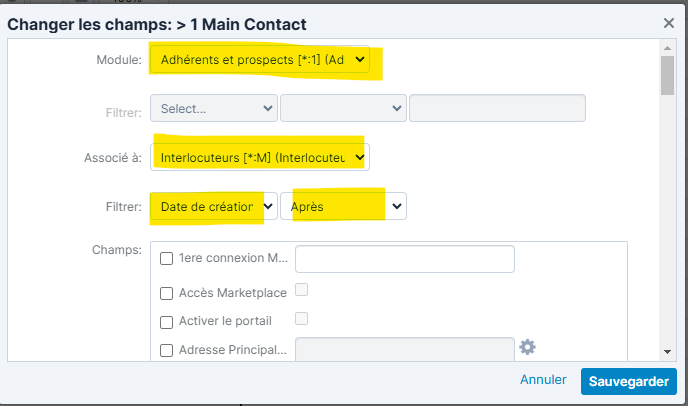Tick the 1ere connexion field checkbox

click(167, 259)
